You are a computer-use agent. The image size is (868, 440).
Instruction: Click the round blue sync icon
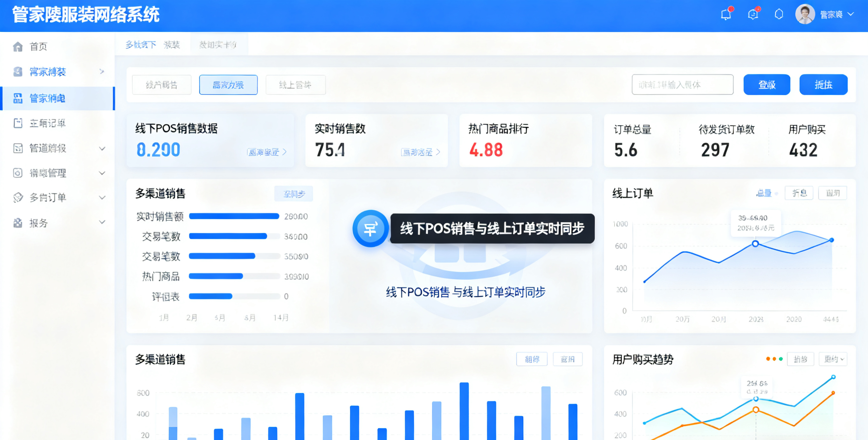[370, 229]
